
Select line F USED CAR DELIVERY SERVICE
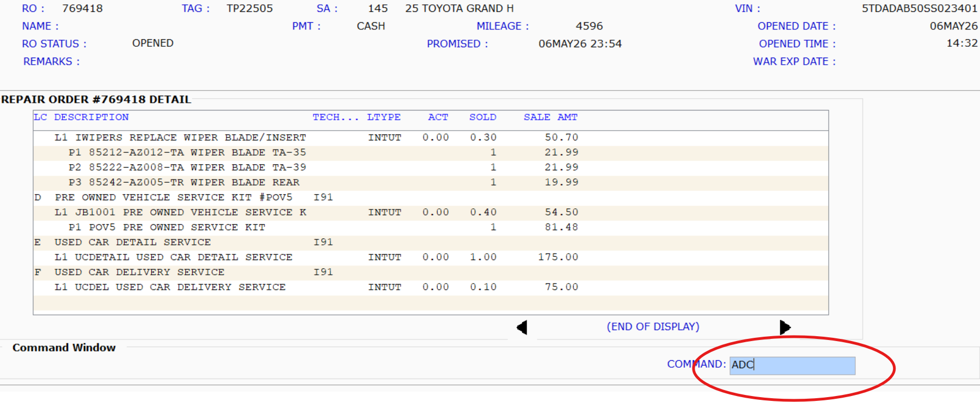tap(431, 273)
